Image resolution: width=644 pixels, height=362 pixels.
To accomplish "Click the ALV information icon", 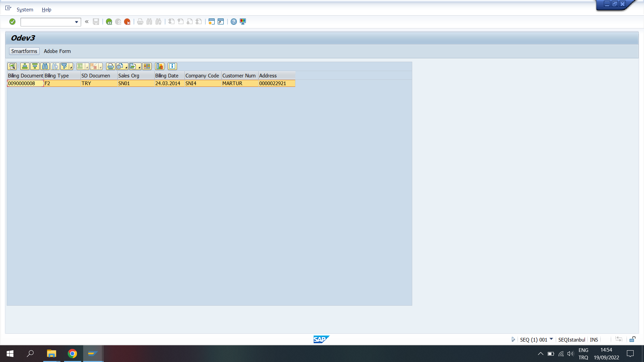I will pyautogui.click(x=172, y=66).
